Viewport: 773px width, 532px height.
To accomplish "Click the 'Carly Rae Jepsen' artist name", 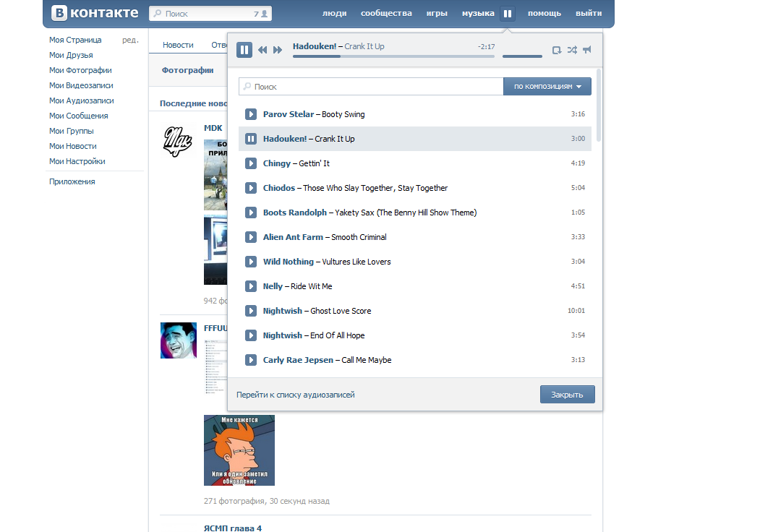I will pyautogui.click(x=298, y=360).
